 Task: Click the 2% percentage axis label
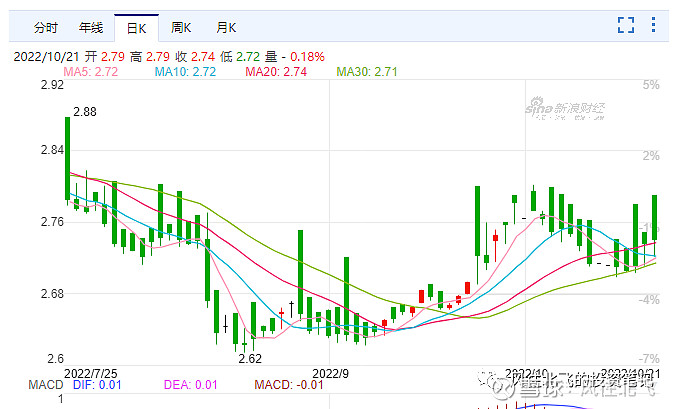click(x=651, y=155)
